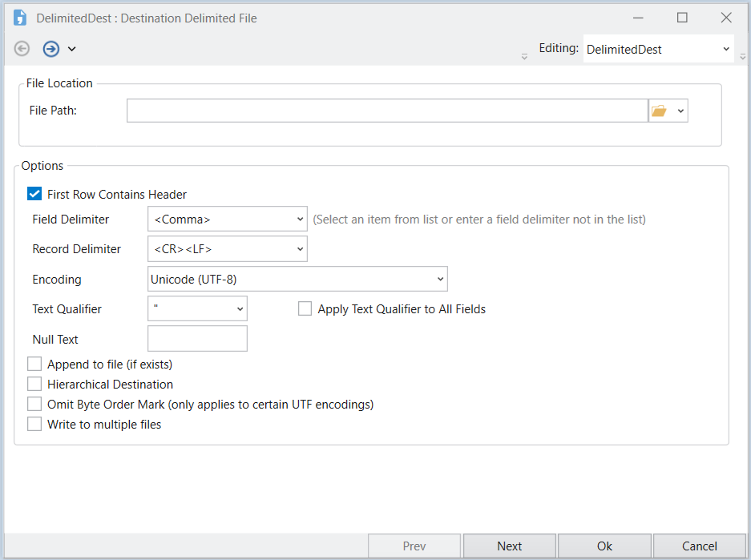Screen dimensions: 751x560
Task: Click the Next button
Action: click(509, 546)
